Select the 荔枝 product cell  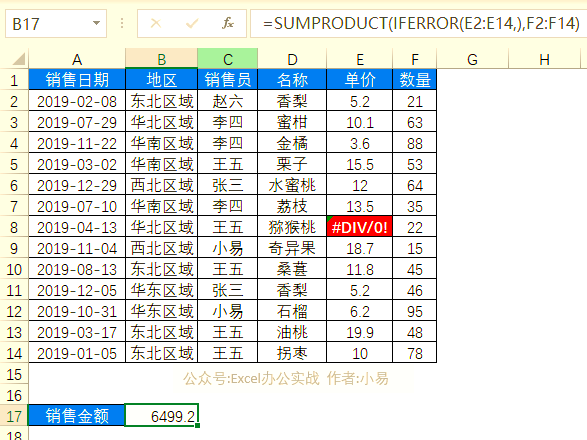[x=292, y=205]
